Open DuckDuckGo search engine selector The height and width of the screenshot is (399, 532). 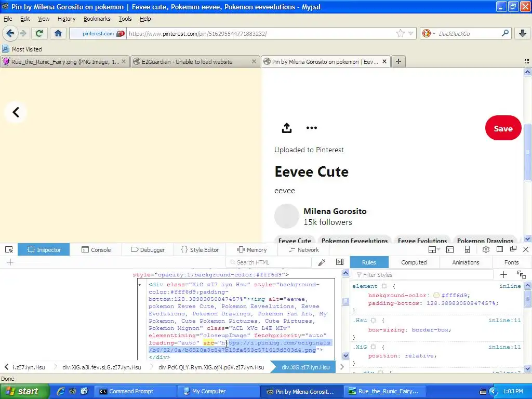tap(429, 33)
